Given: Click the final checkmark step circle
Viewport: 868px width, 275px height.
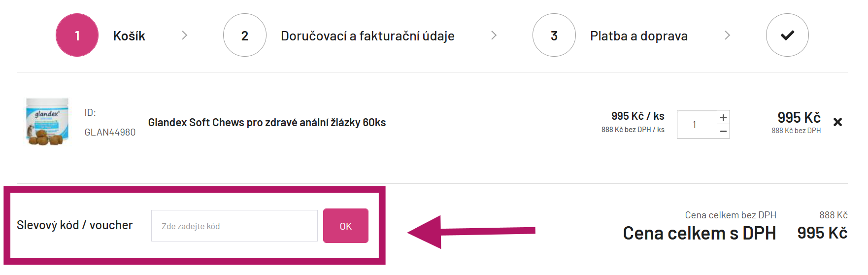Looking at the screenshot, I should pos(787,35).
